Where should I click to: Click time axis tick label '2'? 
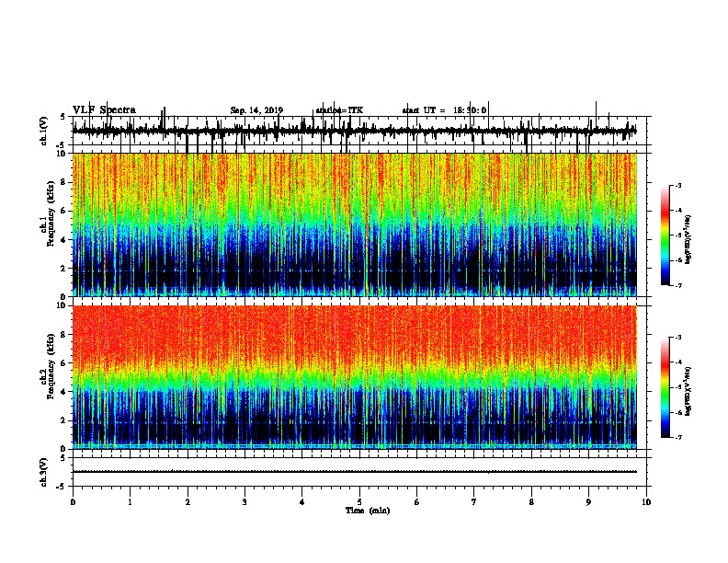tap(188, 502)
